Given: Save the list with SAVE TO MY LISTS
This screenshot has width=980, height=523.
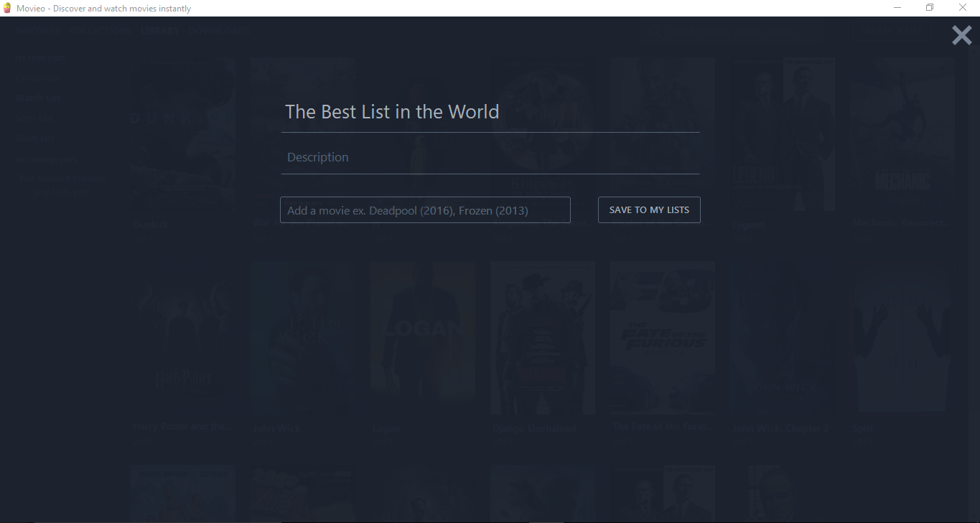Looking at the screenshot, I should point(648,209).
